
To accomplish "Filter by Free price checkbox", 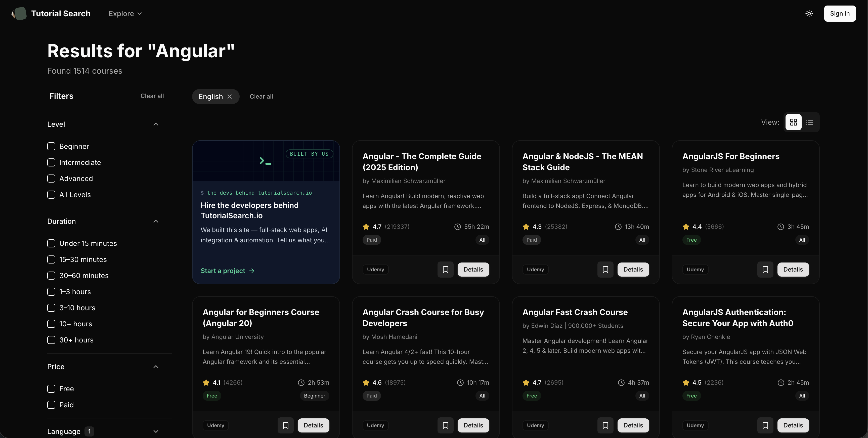I will coord(51,389).
